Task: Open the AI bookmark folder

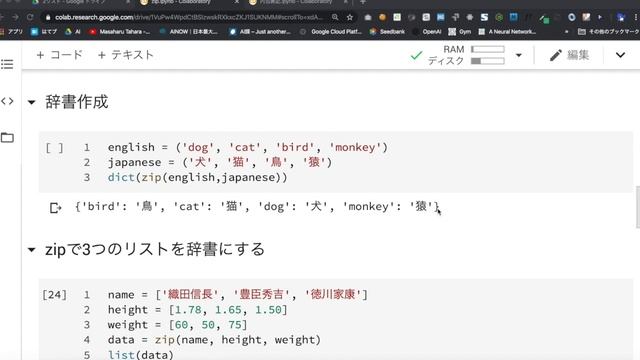Action: pyautogui.click(x=73, y=31)
